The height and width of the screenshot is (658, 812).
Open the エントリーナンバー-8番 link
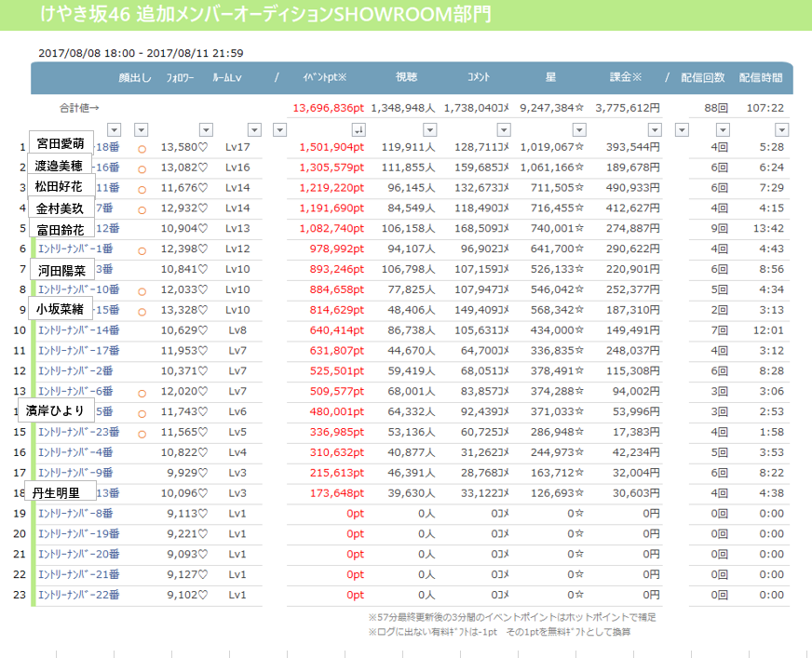click(75, 514)
